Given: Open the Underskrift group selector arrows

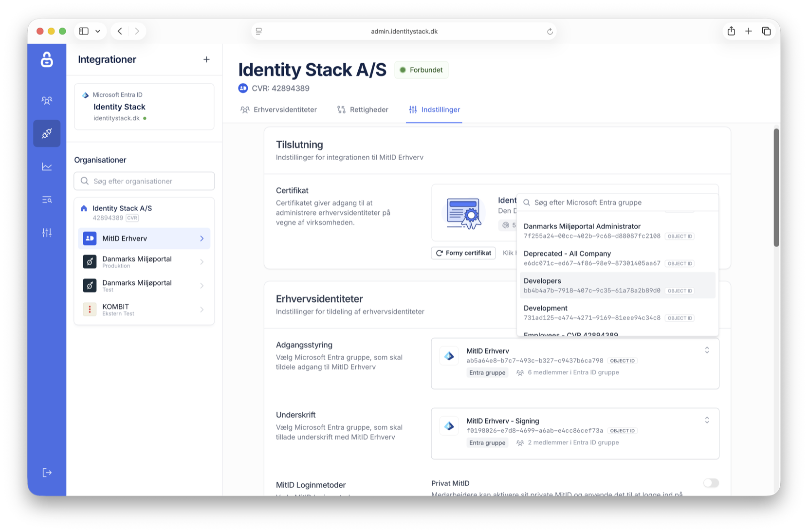Looking at the screenshot, I should pos(707,420).
